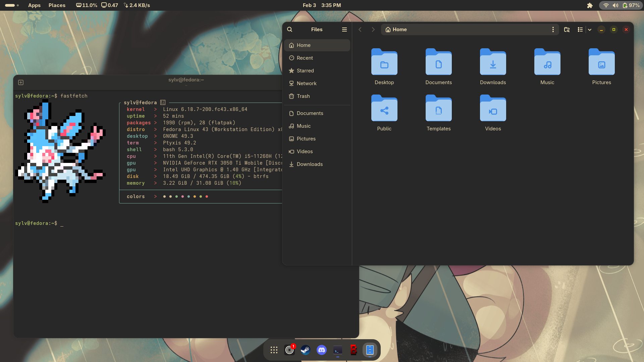Image resolution: width=644 pixels, height=362 pixels.
Task: Toggle the list/grid view button
Action: 580,29
